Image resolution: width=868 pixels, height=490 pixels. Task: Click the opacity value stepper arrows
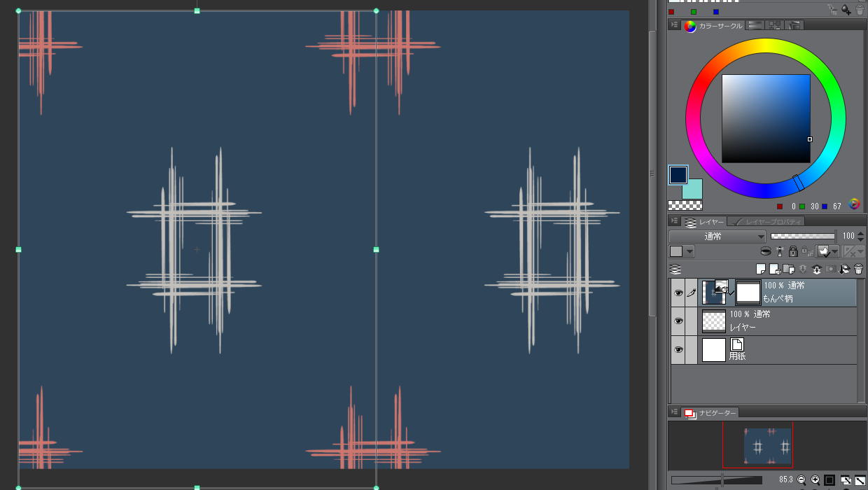pyautogui.click(x=861, y=237)
